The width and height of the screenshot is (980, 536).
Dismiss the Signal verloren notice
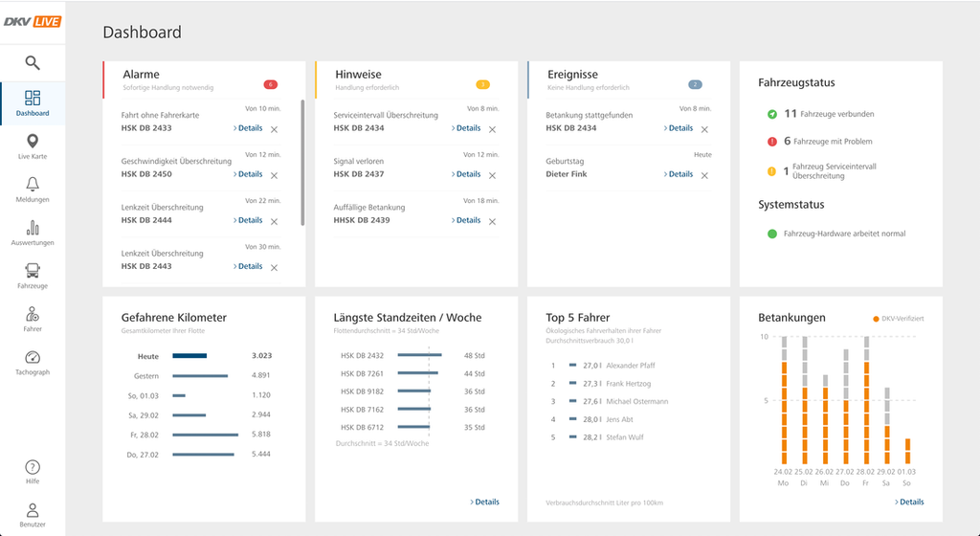click(492, 175)
